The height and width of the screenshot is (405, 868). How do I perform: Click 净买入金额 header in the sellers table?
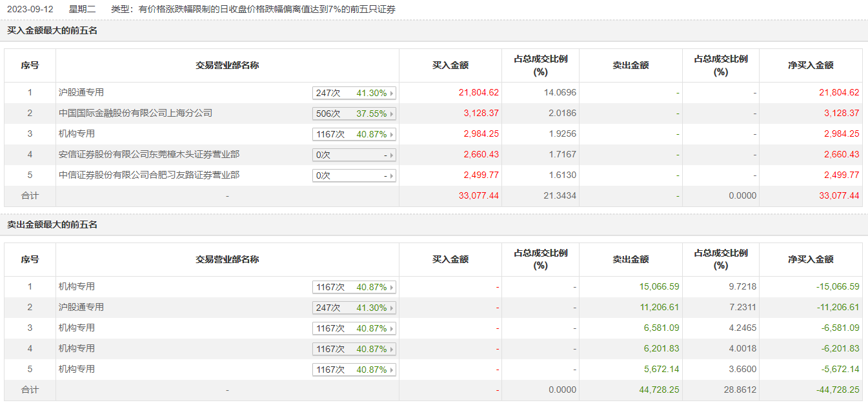pos(811,259)
